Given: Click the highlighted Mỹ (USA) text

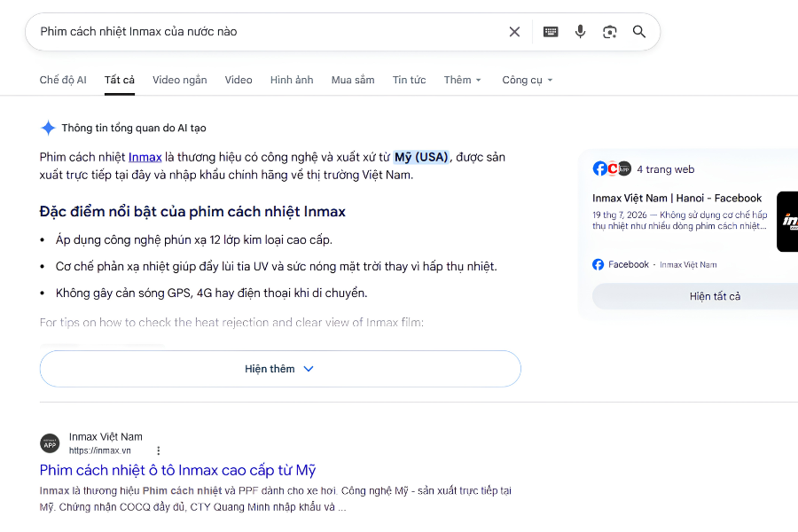Looking at the screenshot, I should click(x=421, y=157).
